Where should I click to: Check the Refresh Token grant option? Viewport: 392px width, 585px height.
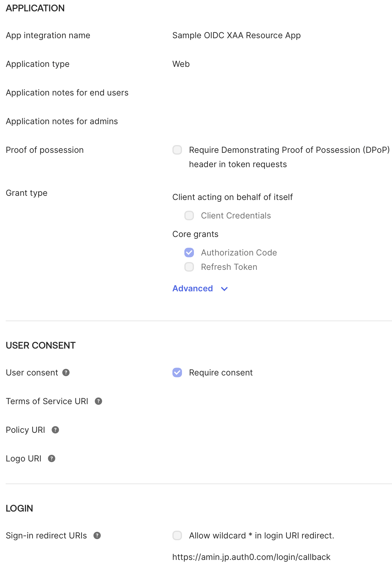tap(189, 267)
